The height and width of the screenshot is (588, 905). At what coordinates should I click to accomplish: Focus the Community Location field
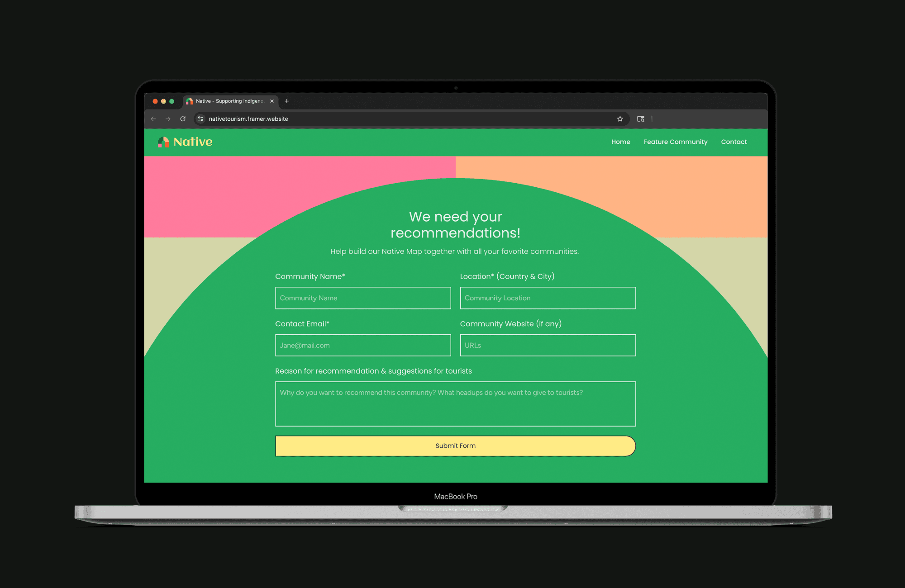click(x=548, y=298)
